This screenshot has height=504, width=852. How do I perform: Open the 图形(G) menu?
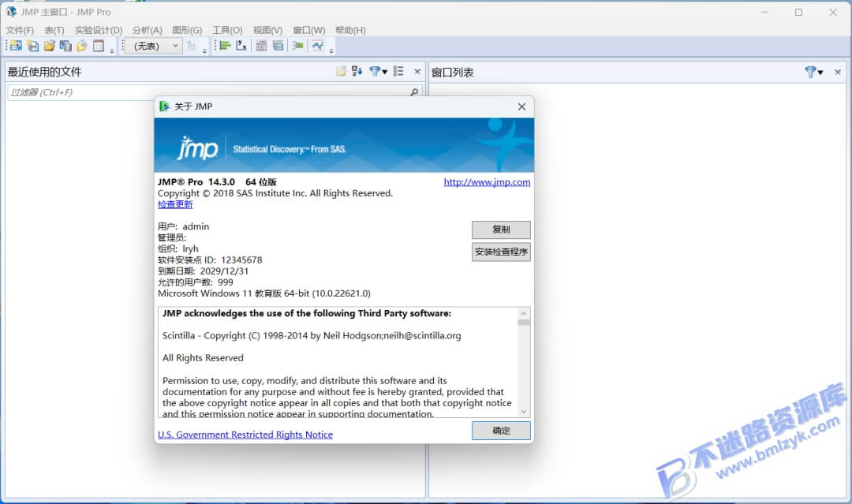[187, 31]
